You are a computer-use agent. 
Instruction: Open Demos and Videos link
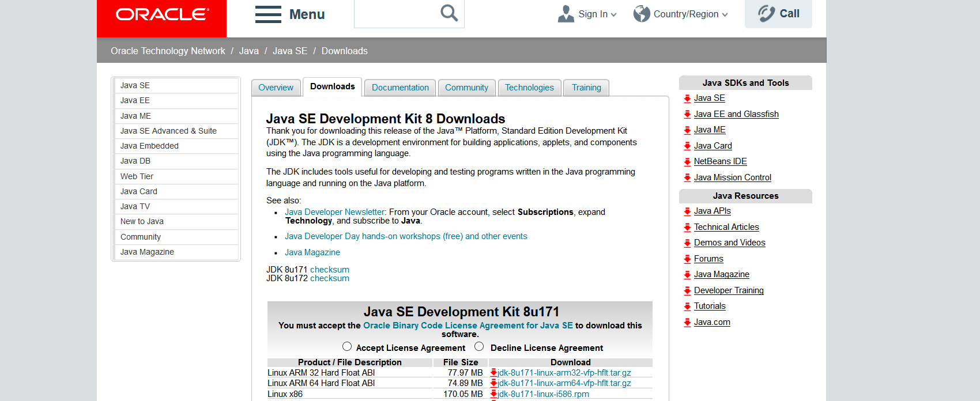730,243
